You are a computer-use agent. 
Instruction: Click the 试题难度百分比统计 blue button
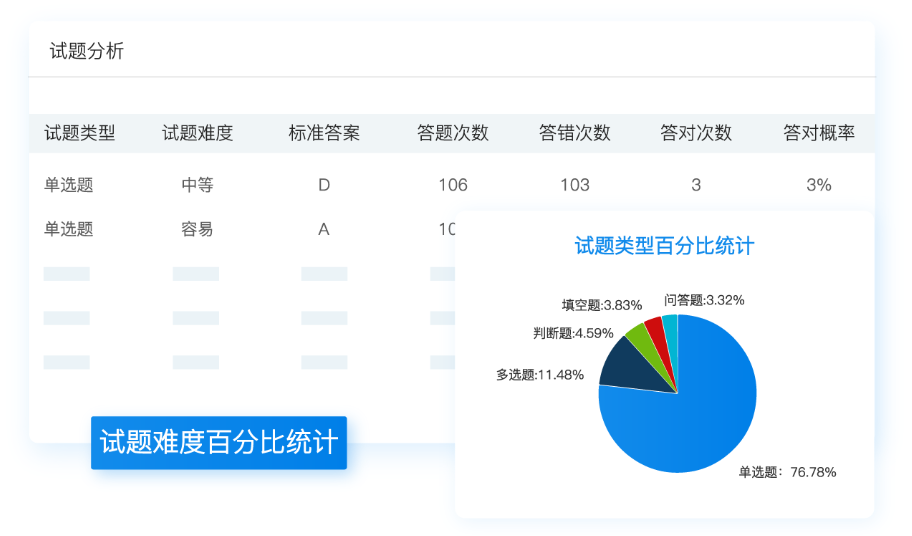pyautogui.click(x=219, y=442)
